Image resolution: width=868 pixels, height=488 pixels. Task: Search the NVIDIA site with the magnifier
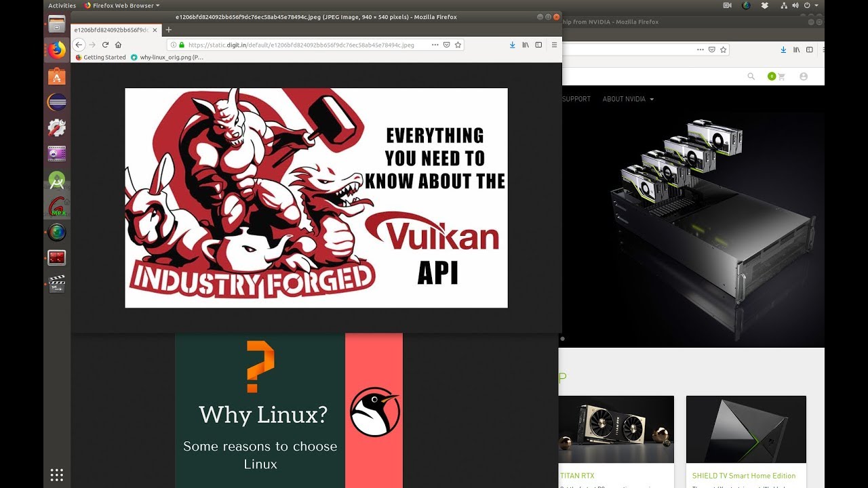tap(751, 77)
